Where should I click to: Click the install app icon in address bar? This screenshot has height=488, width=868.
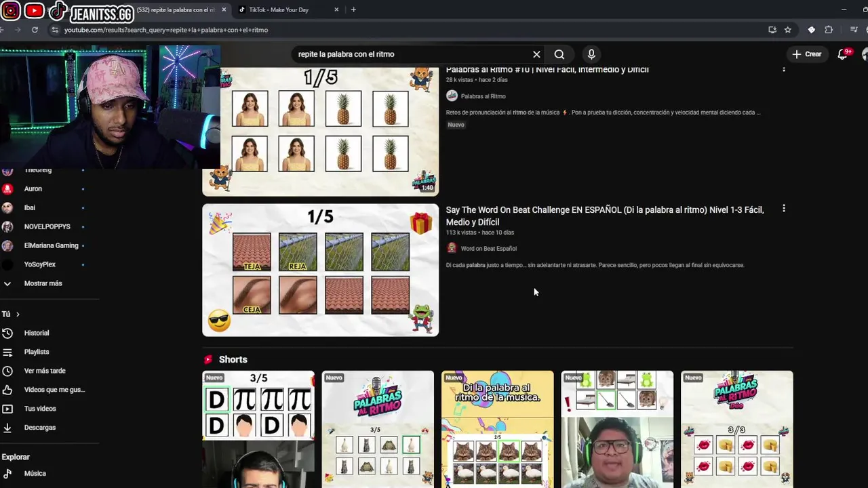(772, 30)
